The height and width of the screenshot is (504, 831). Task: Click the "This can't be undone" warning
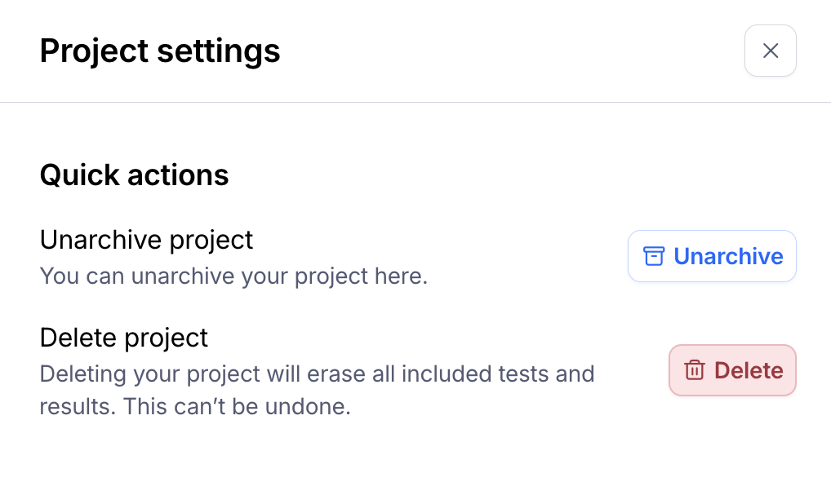(237, 406)
